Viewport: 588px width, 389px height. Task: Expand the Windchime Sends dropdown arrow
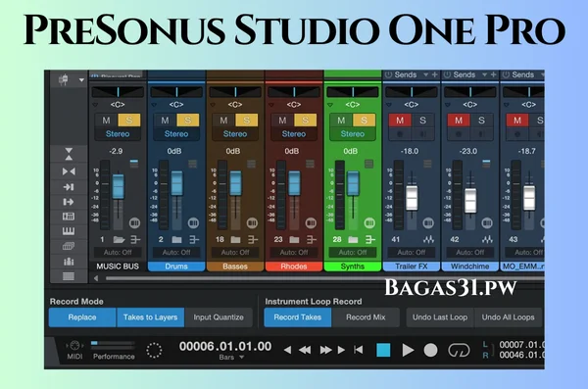(484, 75)
